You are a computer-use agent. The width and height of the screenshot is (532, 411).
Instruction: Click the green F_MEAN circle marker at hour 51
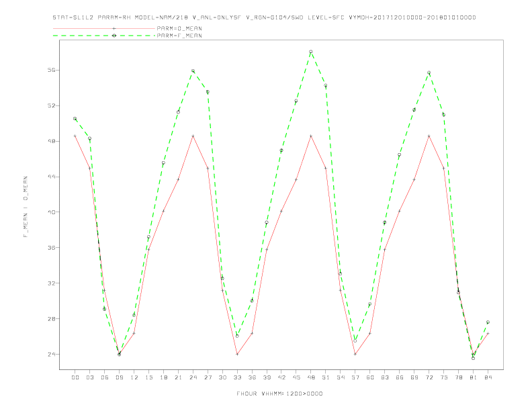(x=326, y=85)
